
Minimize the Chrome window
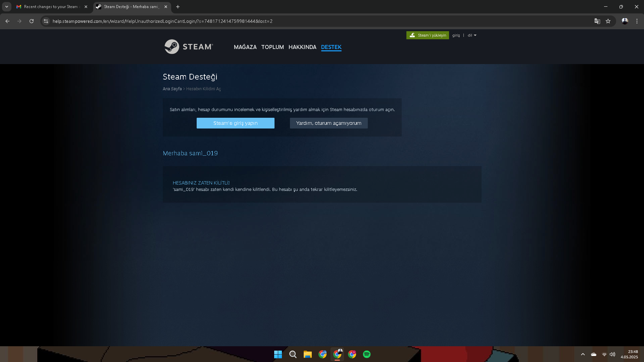[x=606, y=7]
